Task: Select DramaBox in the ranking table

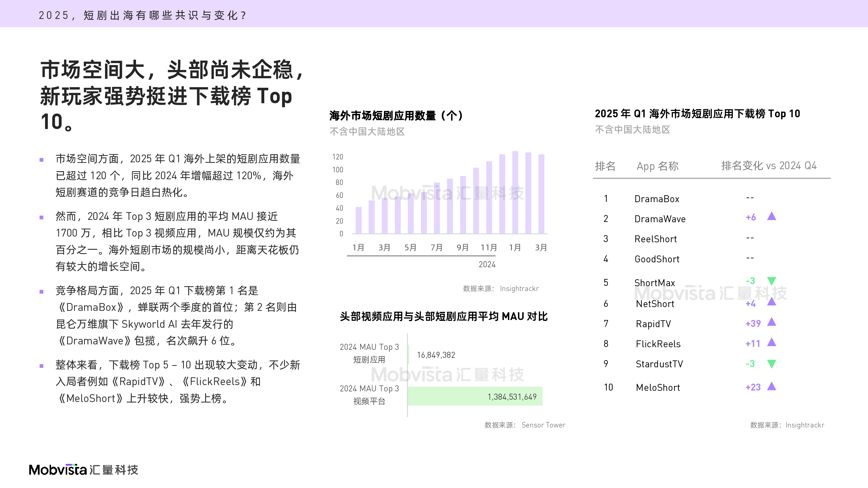Action: pos(657,199)
